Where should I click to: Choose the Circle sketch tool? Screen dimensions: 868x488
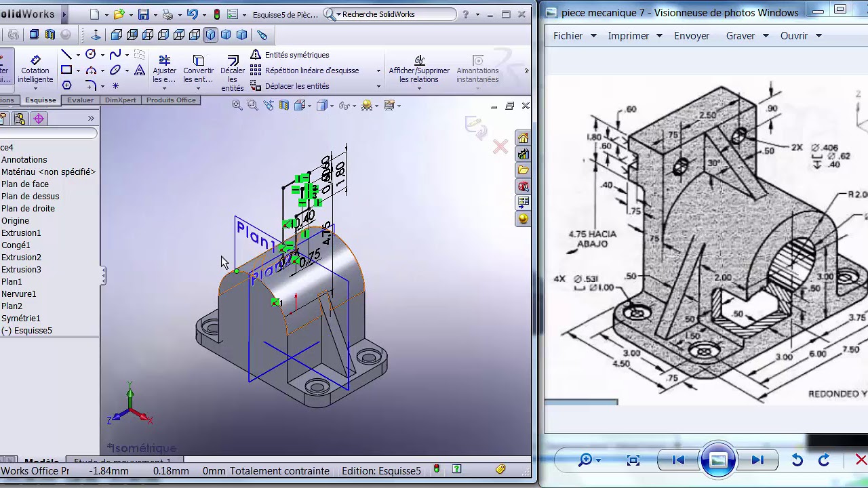coord(91,54)
